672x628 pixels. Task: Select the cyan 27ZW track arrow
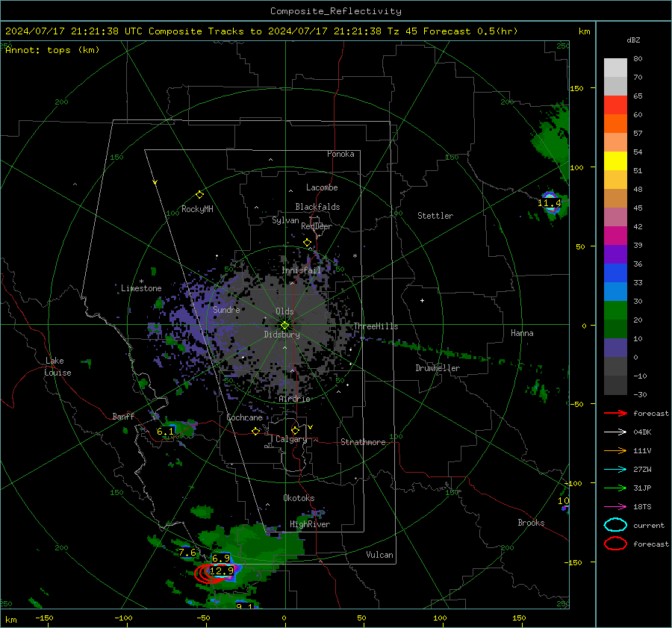click(x=615, y=470)
